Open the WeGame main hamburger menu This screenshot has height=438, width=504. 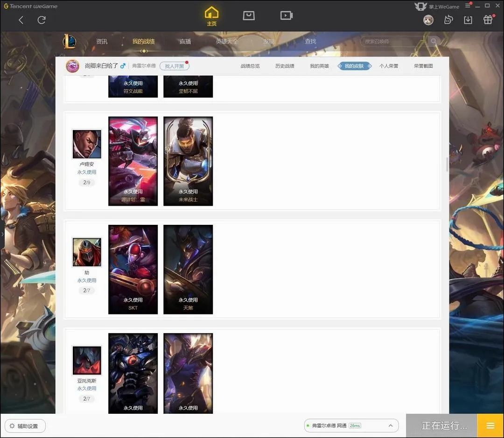click(468, 6)
